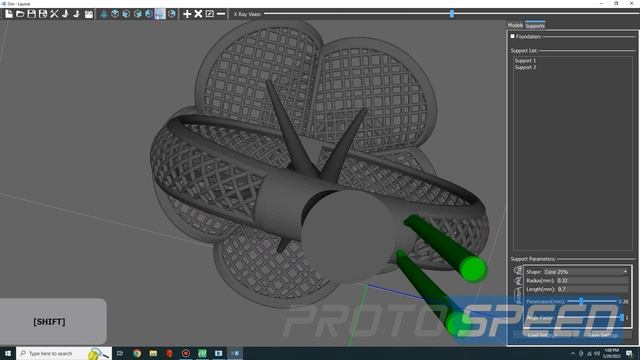Click the first Save disk icon
This screenshot has width=640, height=360.
pos(31,14)
